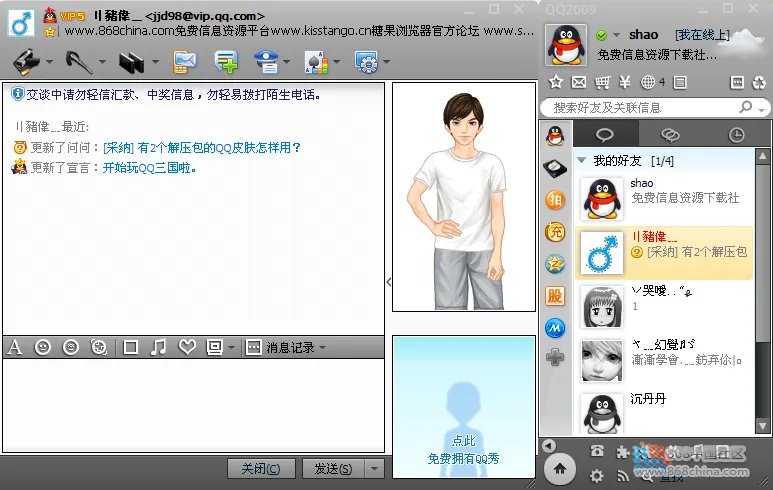Viewport: 773px width, 490px height.
Task: Click the square frame icon in input toolbar
Action: pyautogui.click(x=131, y=348)
